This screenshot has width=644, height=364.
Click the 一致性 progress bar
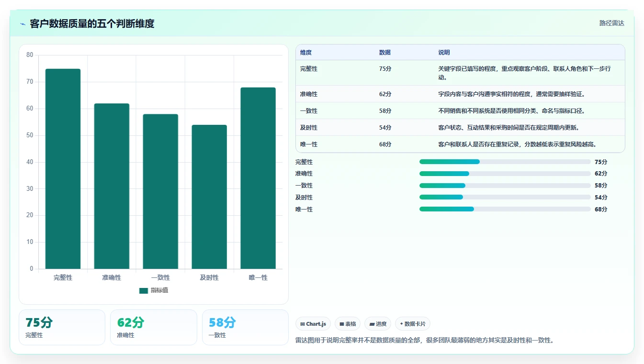click(505, 186)
